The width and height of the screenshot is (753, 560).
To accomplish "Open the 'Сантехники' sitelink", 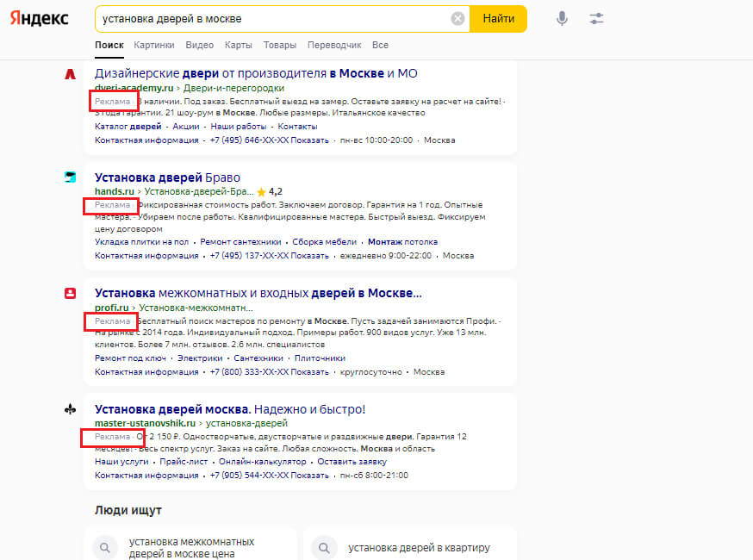I will (258, 358).
